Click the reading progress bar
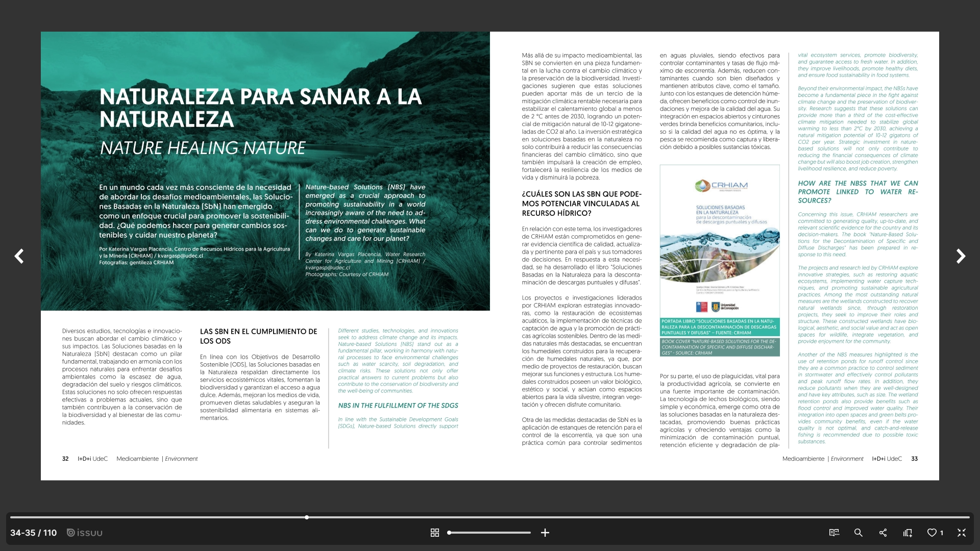Image resolution: width=980 pixels, height=551 pixels. tap(490, 517)
